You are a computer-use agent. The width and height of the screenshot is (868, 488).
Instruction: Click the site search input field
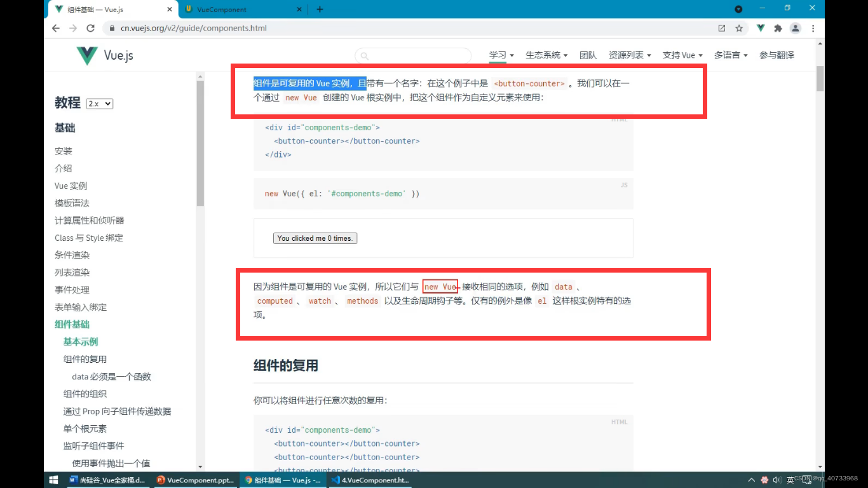point(413,56)
